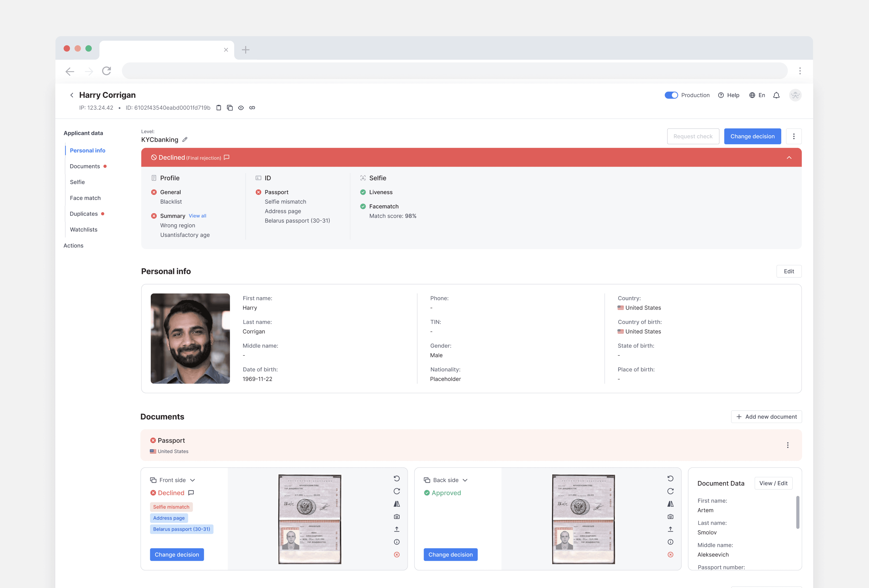Go back using arrow beside Harry Corrigan
869x588 pixels.
point(71,95)
